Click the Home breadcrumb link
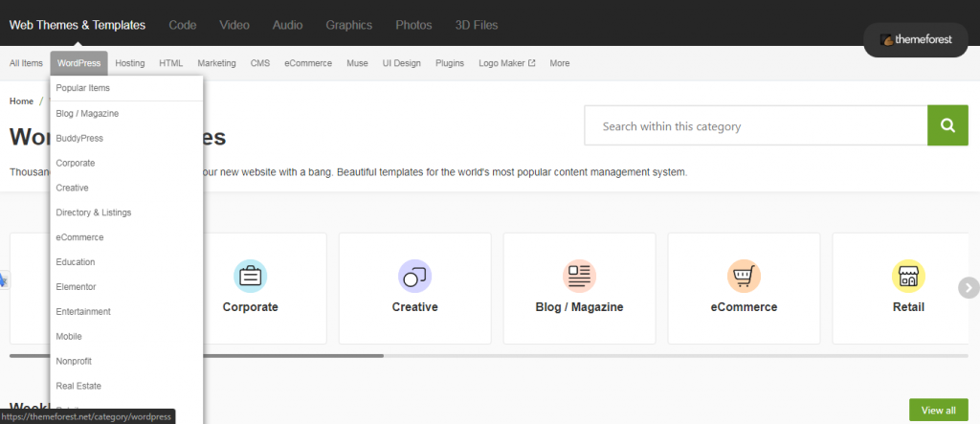Image resolution: width=980 pixels, height=424 pixels. click(x=21, y=100)
